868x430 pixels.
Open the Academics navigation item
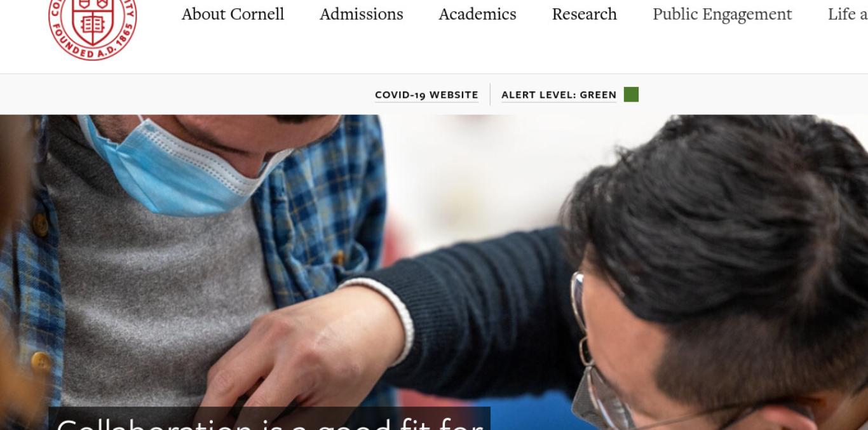[477, 14]
